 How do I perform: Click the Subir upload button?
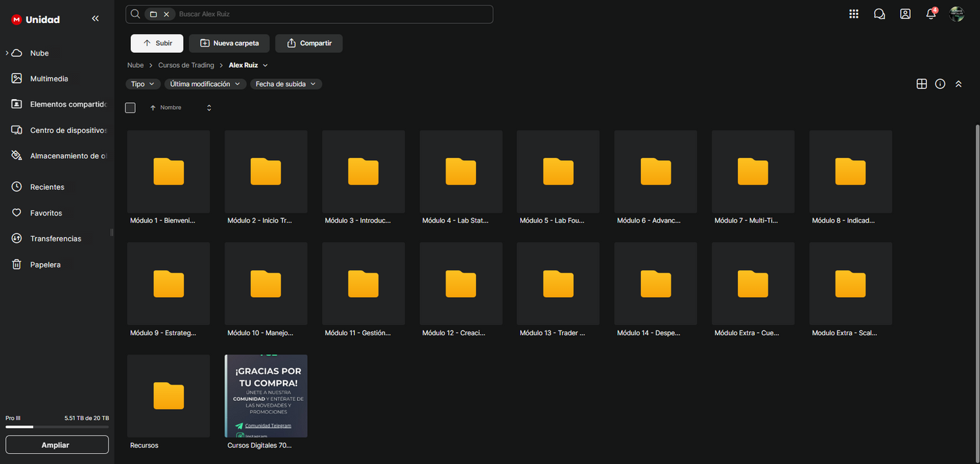click(157, 43)
